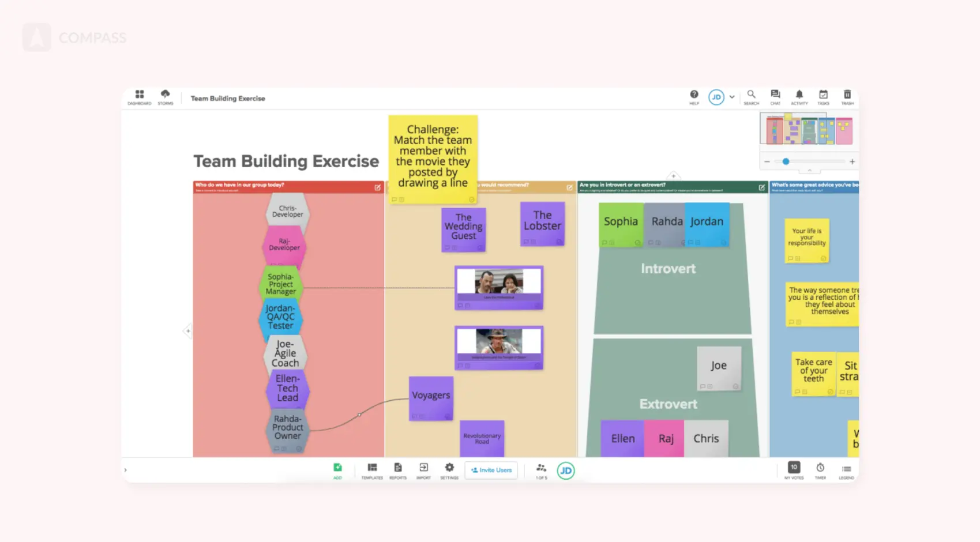Image resolution: width=980 pixels, height=542 pixels.
Task: Select the Jordan- QA/QC Tester hexagon
Action: (280, 317)
